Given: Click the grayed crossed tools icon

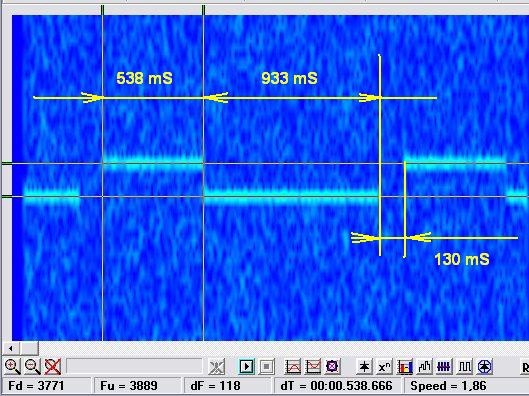Looking at the screenshot, I should click(x=216, y=366).
